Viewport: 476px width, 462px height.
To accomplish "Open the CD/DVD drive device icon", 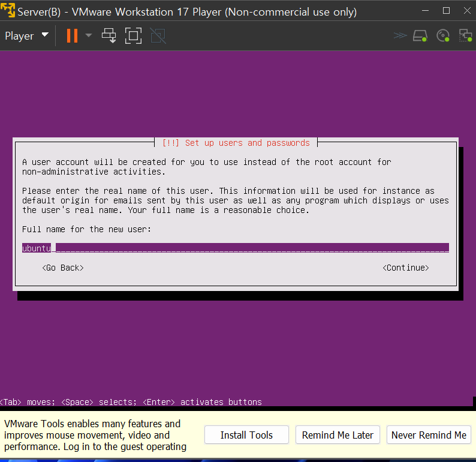I will coord(443,35).
